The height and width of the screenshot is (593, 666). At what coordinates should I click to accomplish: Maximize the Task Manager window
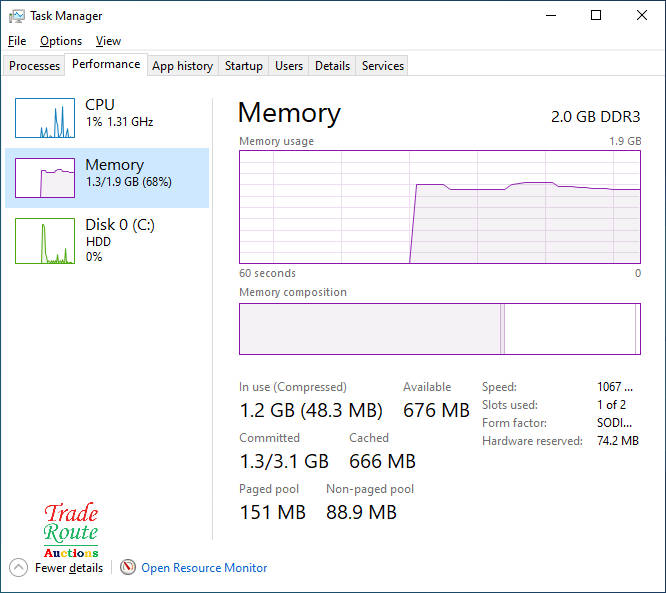596,15
